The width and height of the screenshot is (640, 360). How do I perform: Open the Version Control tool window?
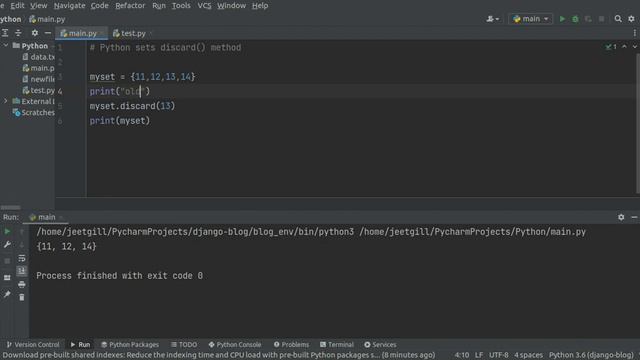tap(33, 344)
